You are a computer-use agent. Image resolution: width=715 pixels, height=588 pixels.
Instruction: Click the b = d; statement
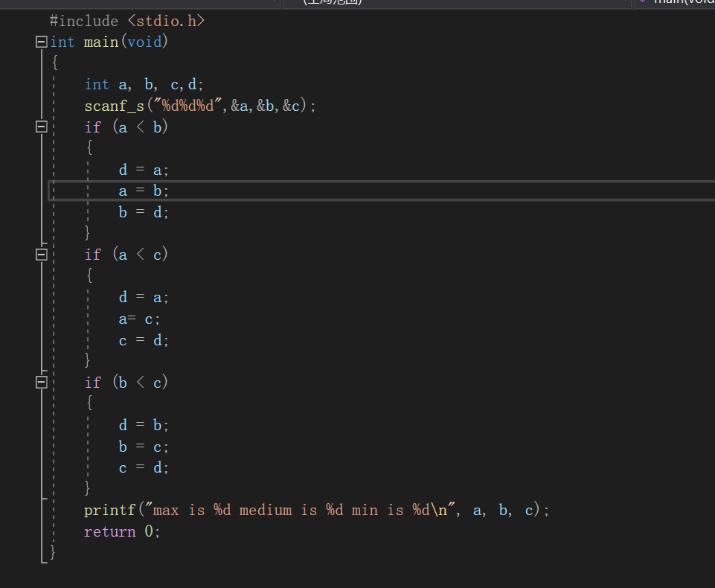tap(144, 212)
